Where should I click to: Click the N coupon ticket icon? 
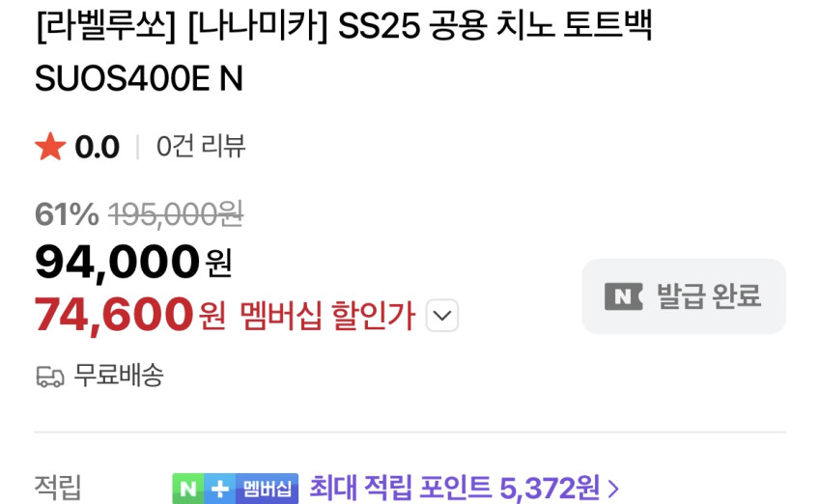click(623, 296)
